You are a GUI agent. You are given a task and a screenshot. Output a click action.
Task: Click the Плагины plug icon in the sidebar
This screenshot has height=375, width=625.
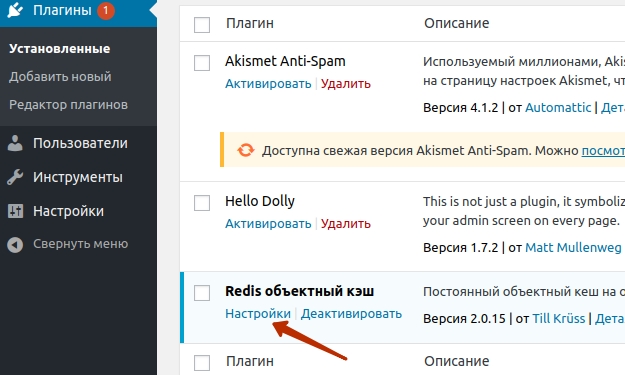click(x=15, y=10)
